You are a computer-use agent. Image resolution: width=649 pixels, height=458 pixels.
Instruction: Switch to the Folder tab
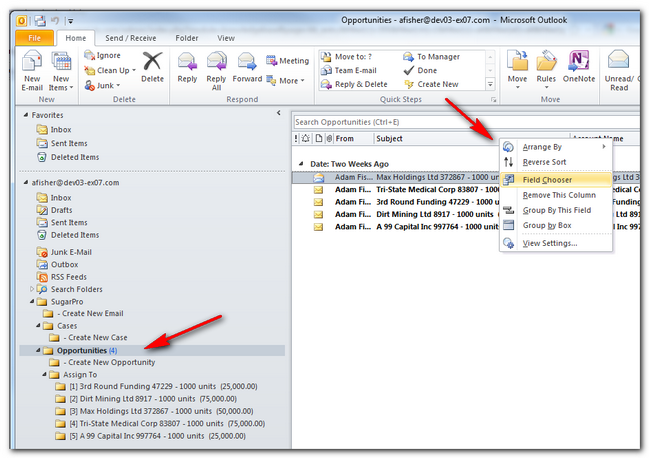(x=187, y=38)
